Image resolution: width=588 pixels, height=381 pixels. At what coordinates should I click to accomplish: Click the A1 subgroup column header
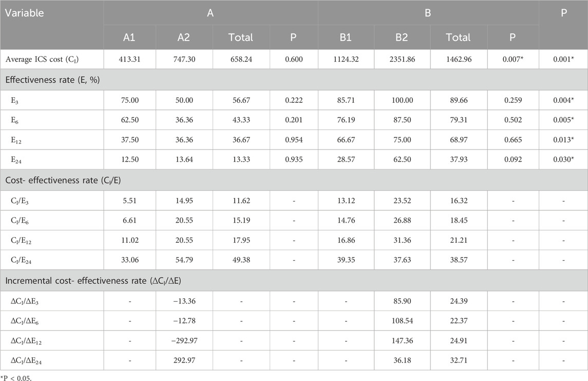coord(130,37)
